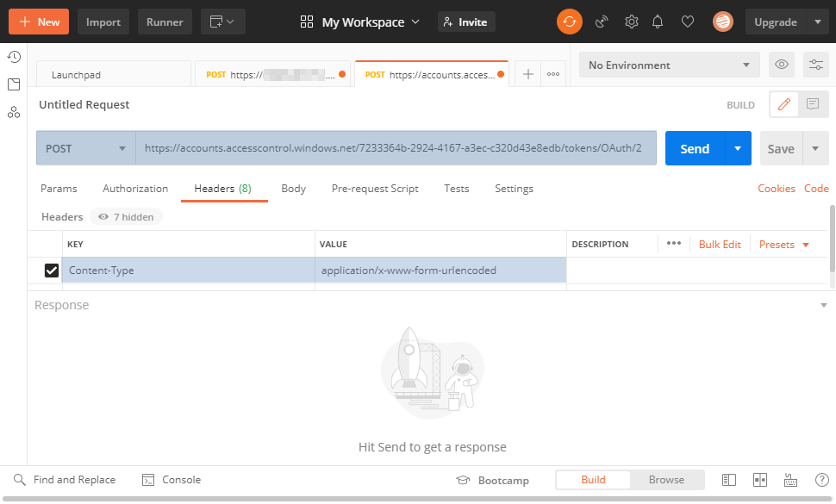The image size is (836, 504).
Task: Open the request Settings tab
Action: [514, 188]
